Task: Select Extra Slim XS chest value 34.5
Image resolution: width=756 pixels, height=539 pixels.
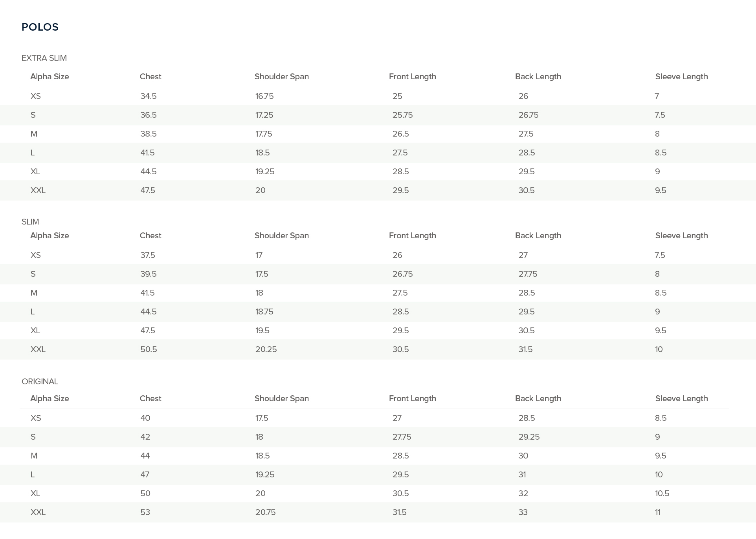Action: 149,96
